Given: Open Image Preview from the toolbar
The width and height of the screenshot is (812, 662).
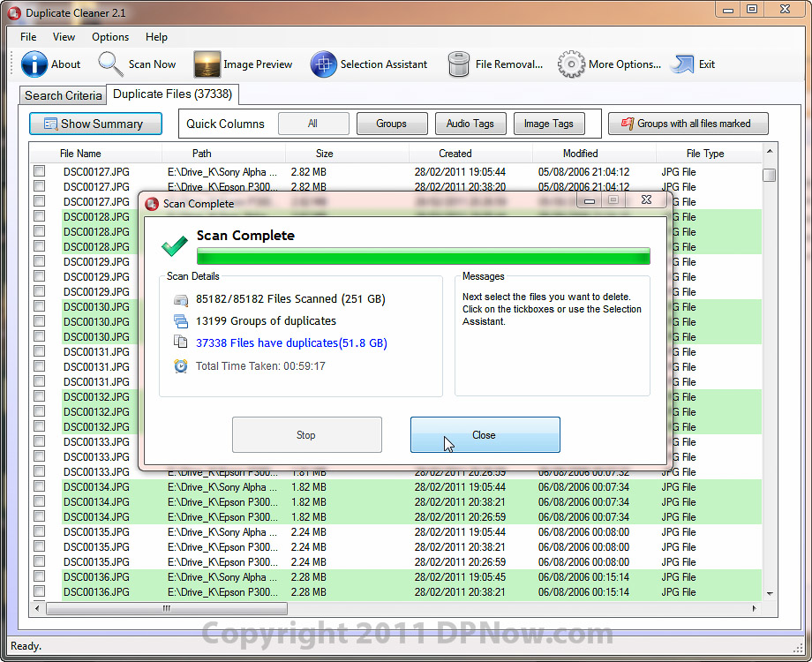Looking at the screenshot, I should [x=207, y=64].
